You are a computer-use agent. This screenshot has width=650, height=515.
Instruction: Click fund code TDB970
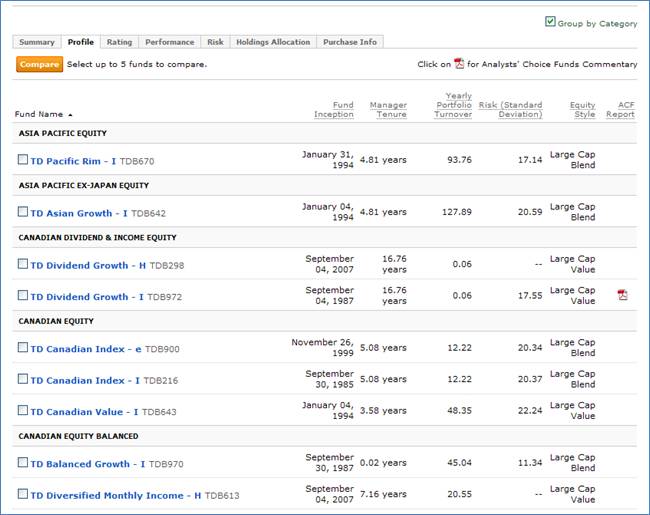[166, 464]
